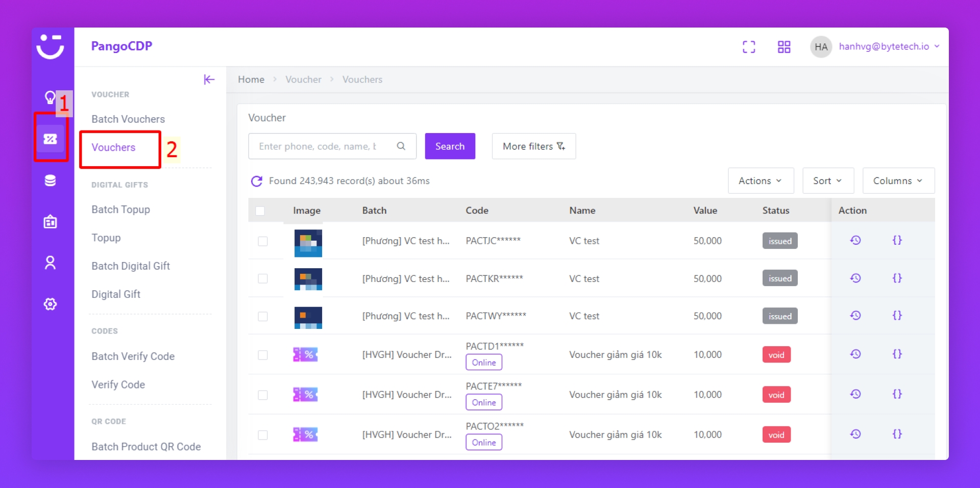Viewport: 980px width, 488px height.
Task: Select all vouchers with the header checkbox
Action: pos(260,211)
